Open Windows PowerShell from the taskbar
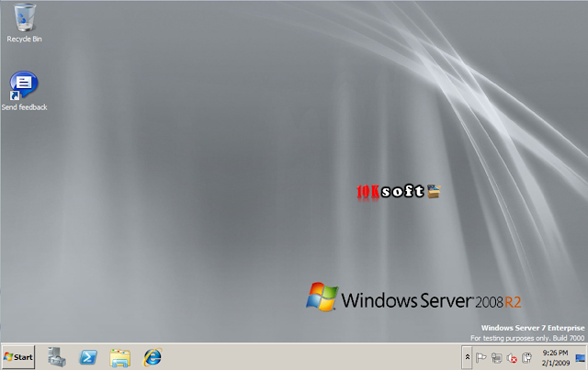 click(88, 357)
